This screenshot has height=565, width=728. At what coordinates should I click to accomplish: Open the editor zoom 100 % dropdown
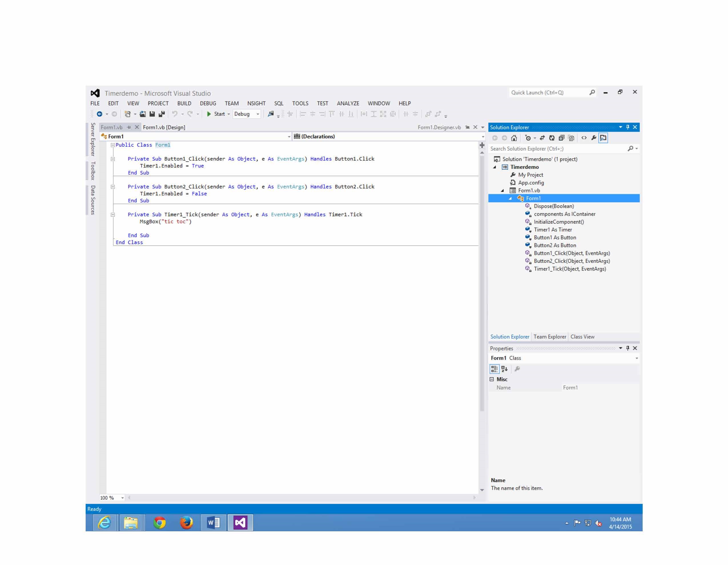coord(122,498)
